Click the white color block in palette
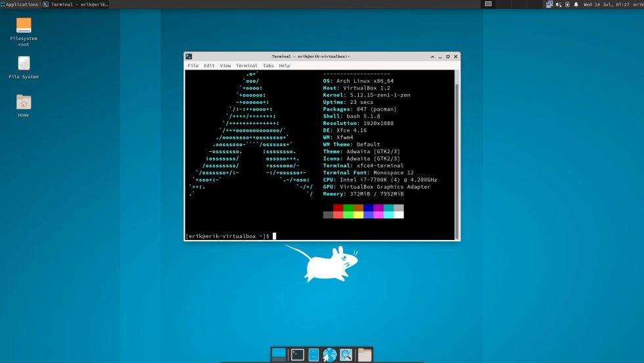 click(398, 214)
